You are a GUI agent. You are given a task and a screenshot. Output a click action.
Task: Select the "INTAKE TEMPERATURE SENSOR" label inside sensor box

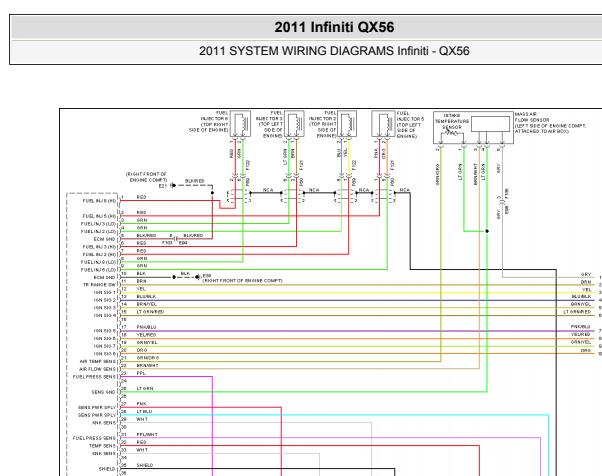click(x=452, y=121)
